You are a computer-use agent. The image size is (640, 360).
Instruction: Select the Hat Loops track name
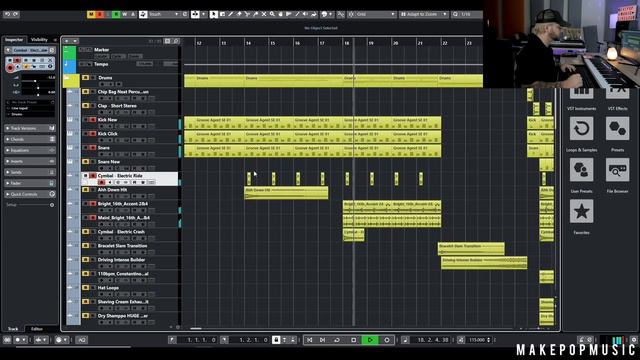(x=108, y=288)
